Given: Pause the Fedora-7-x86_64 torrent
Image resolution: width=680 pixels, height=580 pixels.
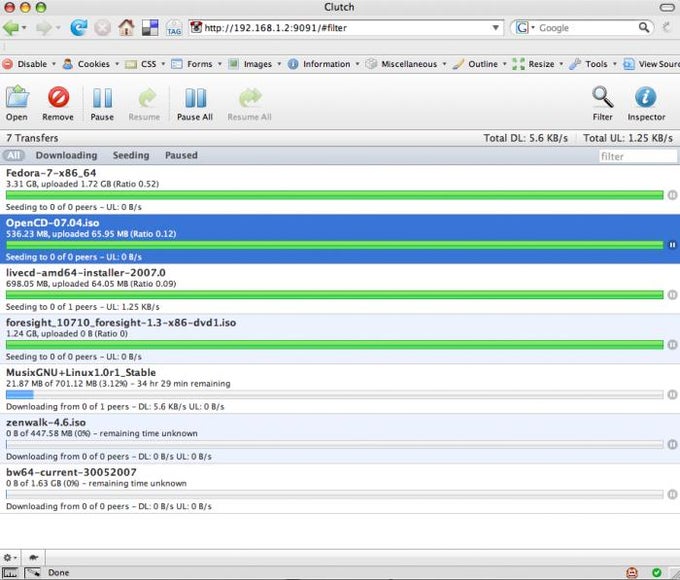Looking at the screenshot, I should (672, 195).
